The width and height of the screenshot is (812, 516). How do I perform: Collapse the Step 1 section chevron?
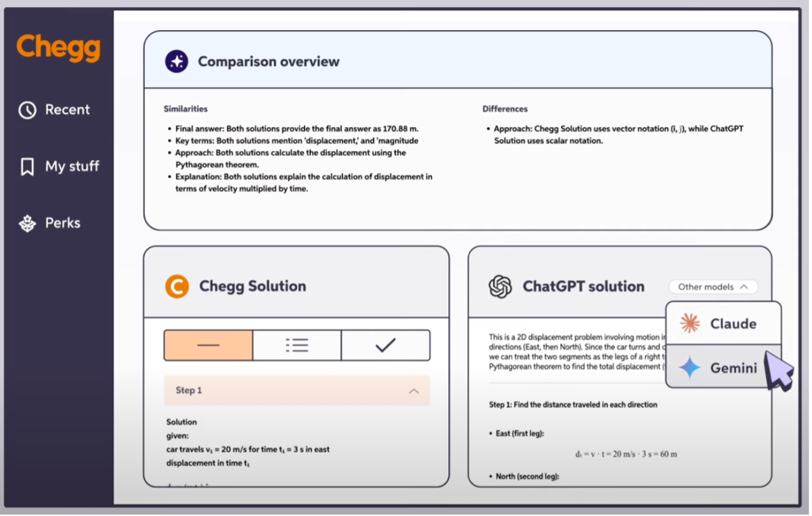point(414,391)
